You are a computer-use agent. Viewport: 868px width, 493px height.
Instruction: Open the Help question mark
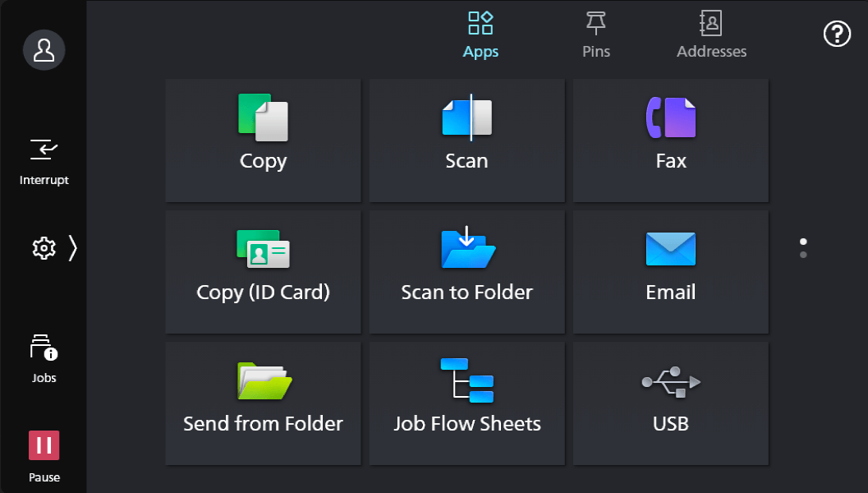pos(837,34)
